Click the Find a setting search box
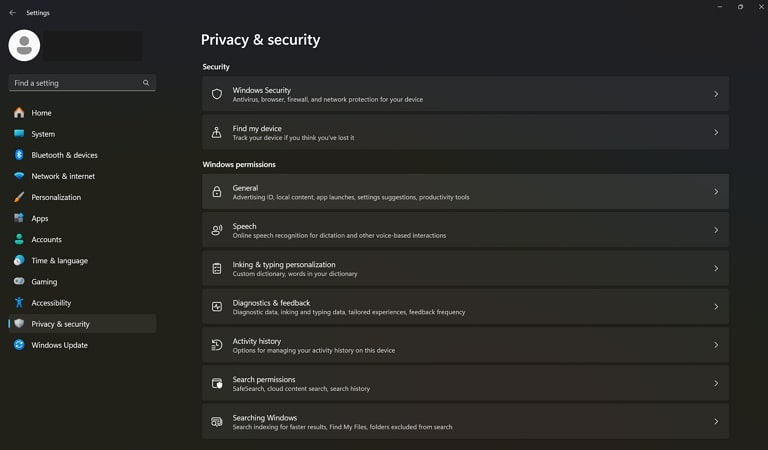768x450 pixels. (x=75, y=83)
